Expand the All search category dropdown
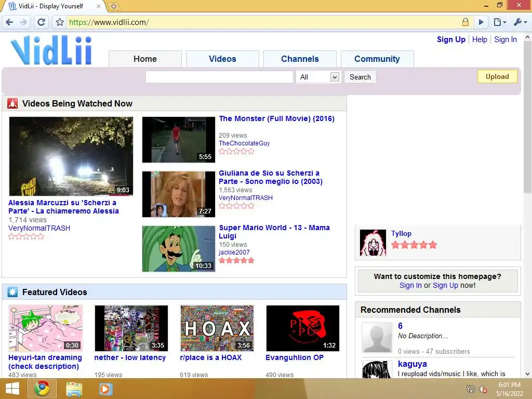The height and width of the screenshot is (399, 532). point(318,77)
